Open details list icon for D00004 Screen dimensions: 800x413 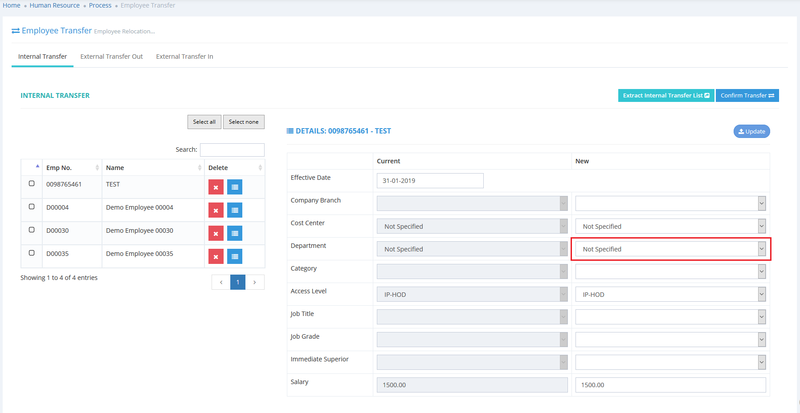point(234,210)
